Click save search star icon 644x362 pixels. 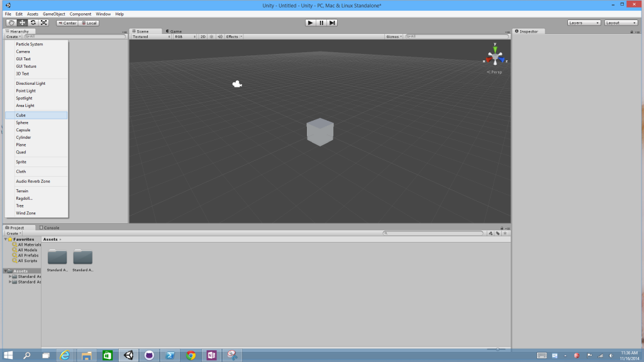coord(505,233)
